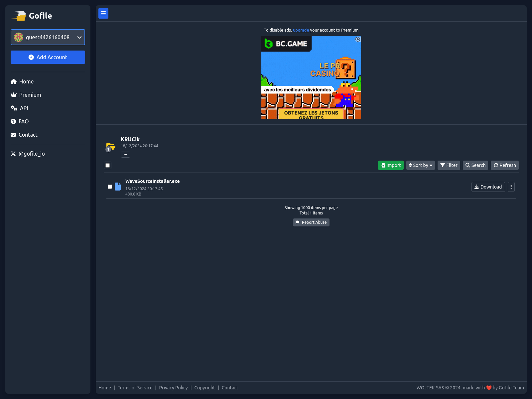Open the Sort by dropdown
532x399 pixels.
pos(421,165)
